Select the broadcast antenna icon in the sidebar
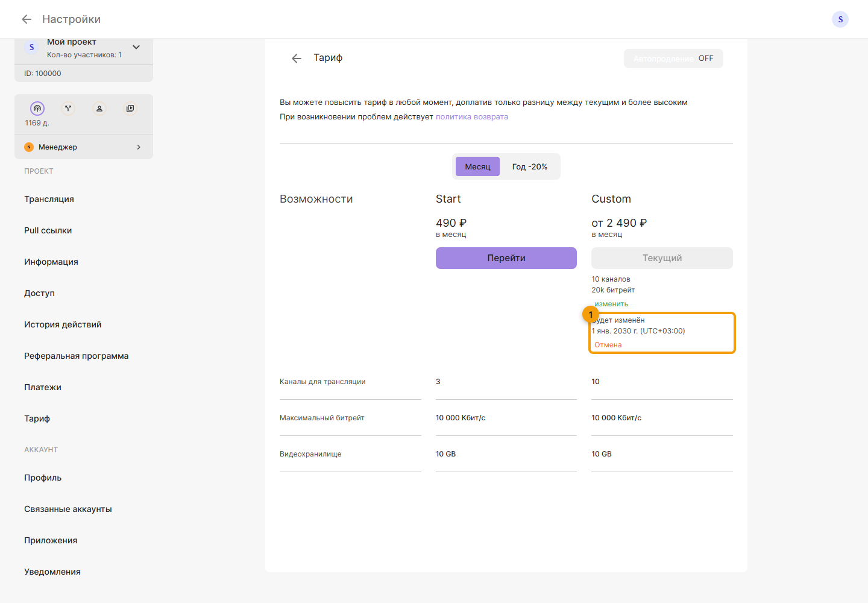Screen dimensions: 868x603 coord(37,109)
